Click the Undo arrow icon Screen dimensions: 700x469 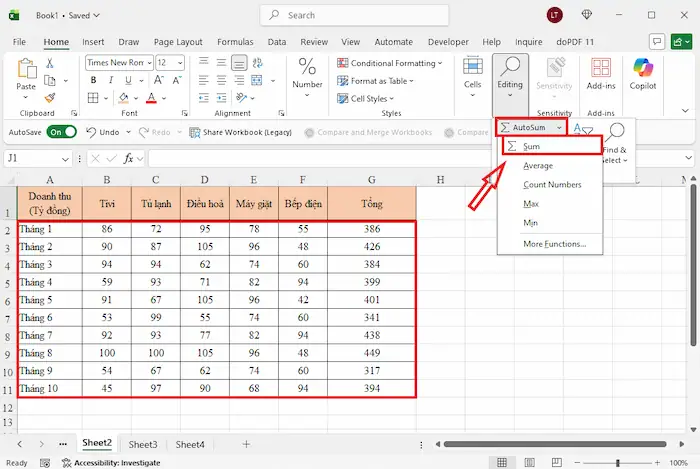tap(91, 132)
